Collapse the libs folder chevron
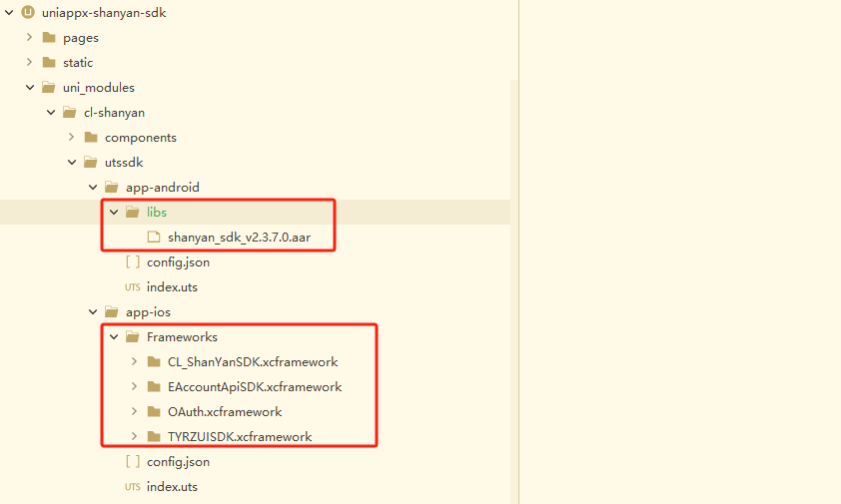Viewport: 841px width, 504px height. point(114,212)
